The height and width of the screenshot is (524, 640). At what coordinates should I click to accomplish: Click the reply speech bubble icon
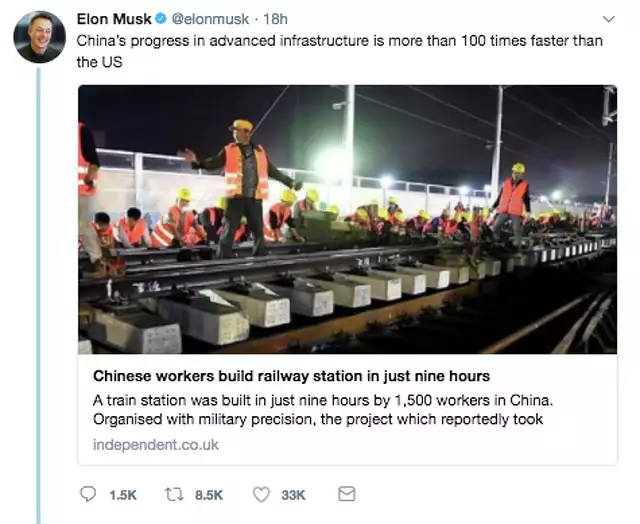click(87, 494)
